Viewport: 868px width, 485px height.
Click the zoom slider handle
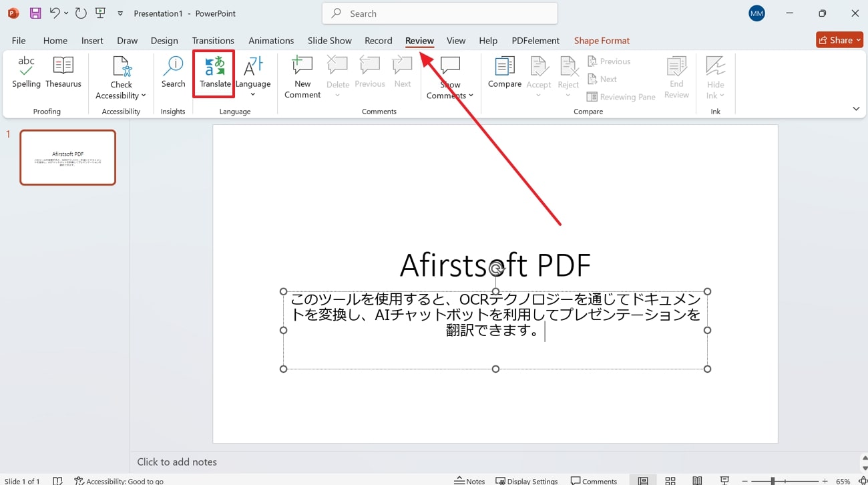[773, 481]
